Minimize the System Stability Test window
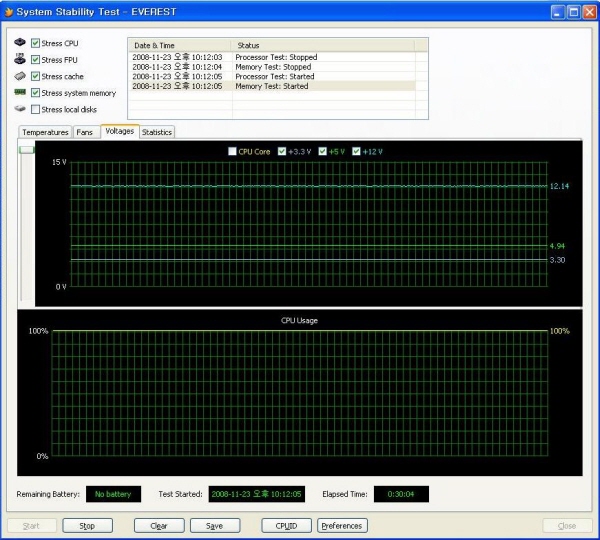 tap(558, 12)
